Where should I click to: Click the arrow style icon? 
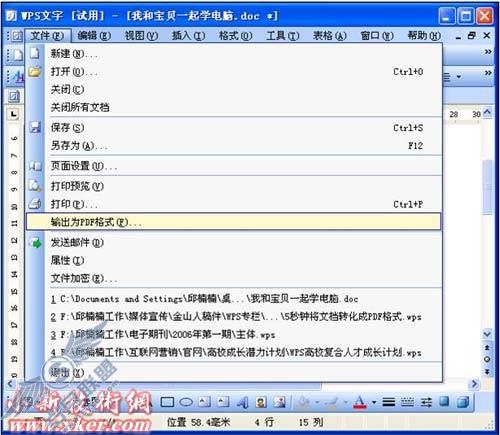(426, 402)
